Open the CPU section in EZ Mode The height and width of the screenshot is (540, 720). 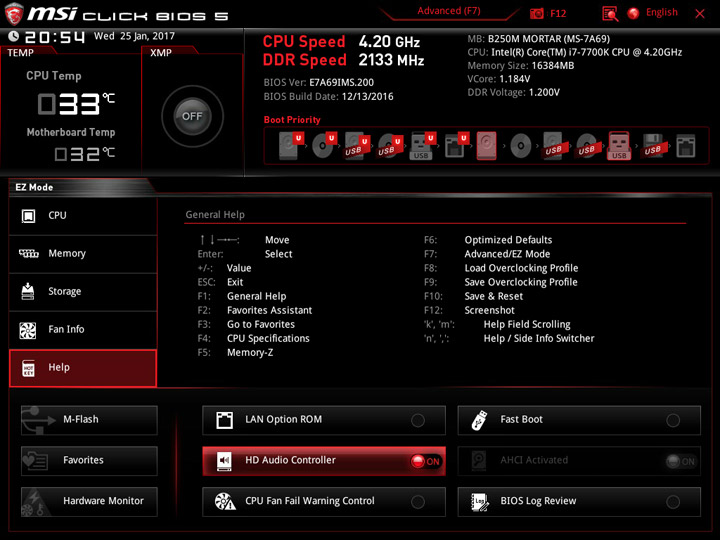(x=83, y=216)
